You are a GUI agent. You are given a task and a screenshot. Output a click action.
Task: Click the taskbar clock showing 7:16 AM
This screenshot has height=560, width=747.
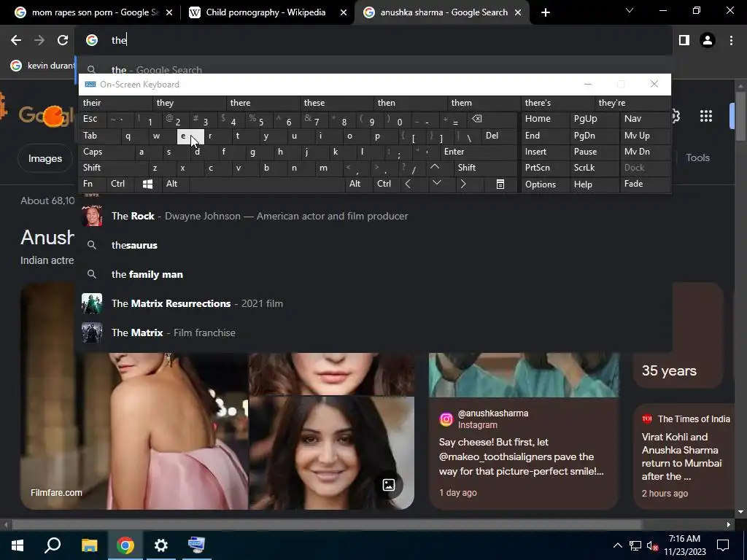pos(684,545)
